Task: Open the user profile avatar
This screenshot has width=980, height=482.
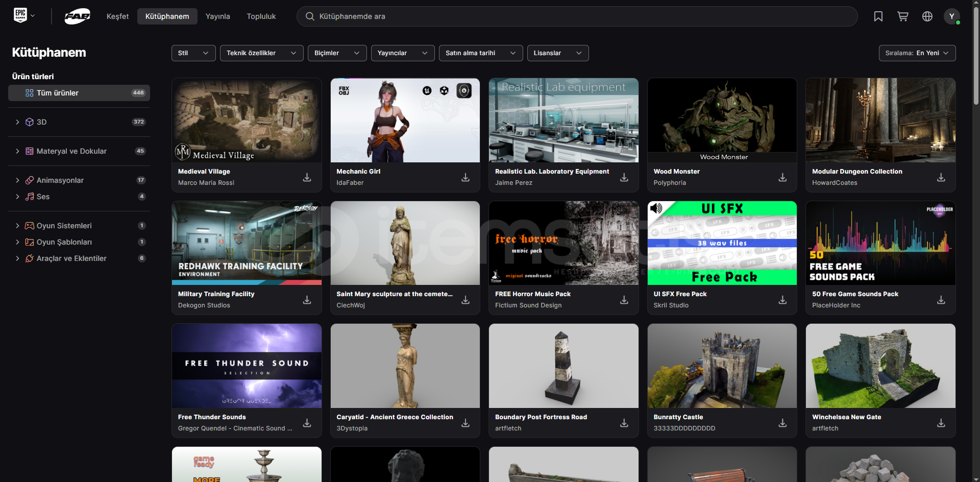Action: click(x=951, y=16)
